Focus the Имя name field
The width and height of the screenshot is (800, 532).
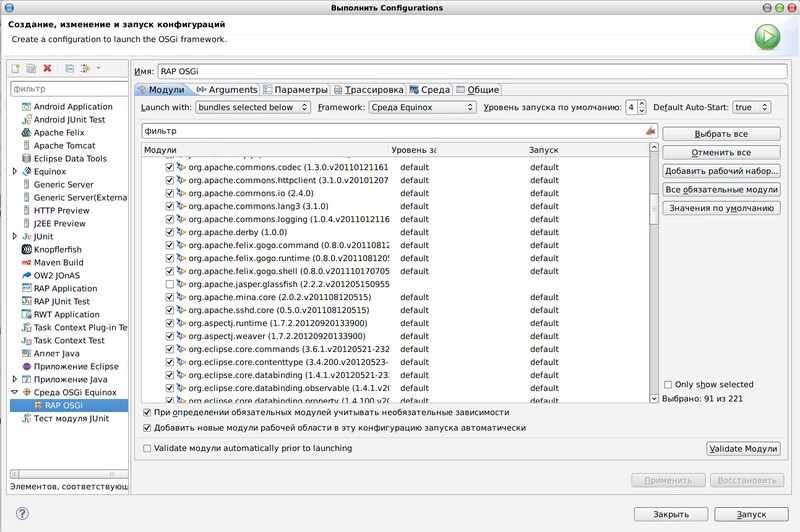[x=472, y=71]
